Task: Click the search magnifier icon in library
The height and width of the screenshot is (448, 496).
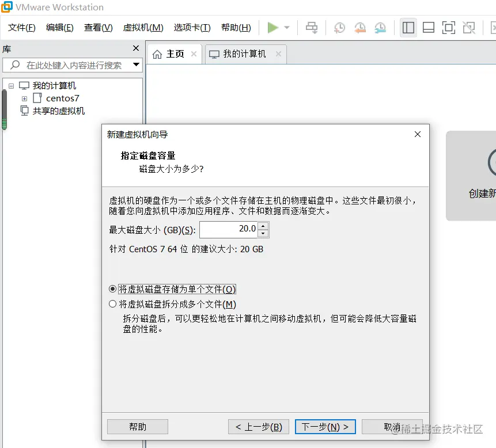Action: [15, 65]
